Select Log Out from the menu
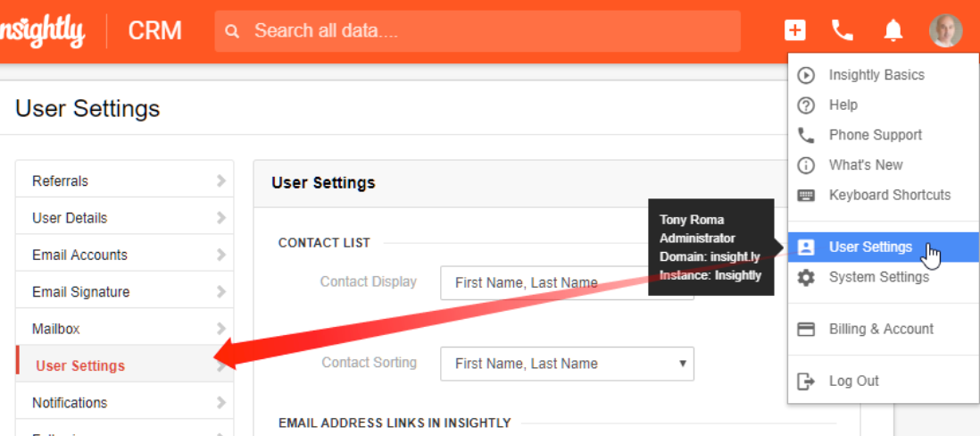This screenshot has width=980, height=436. [883, 381]
